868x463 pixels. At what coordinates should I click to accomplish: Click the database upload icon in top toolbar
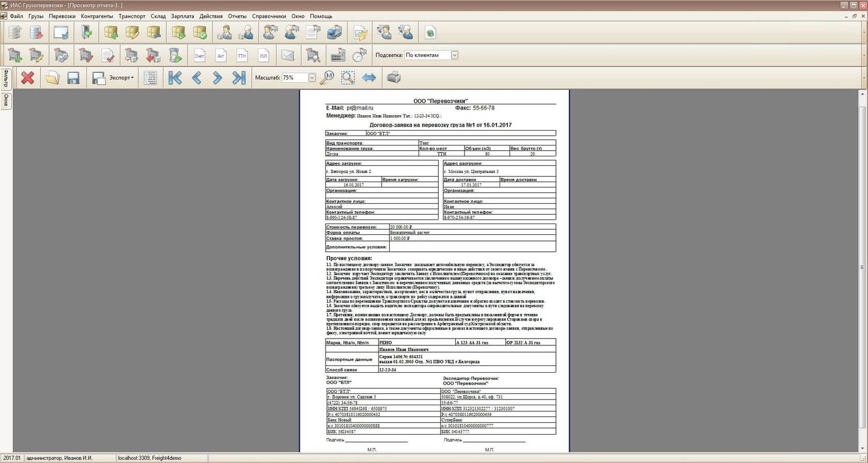point(15,33)
